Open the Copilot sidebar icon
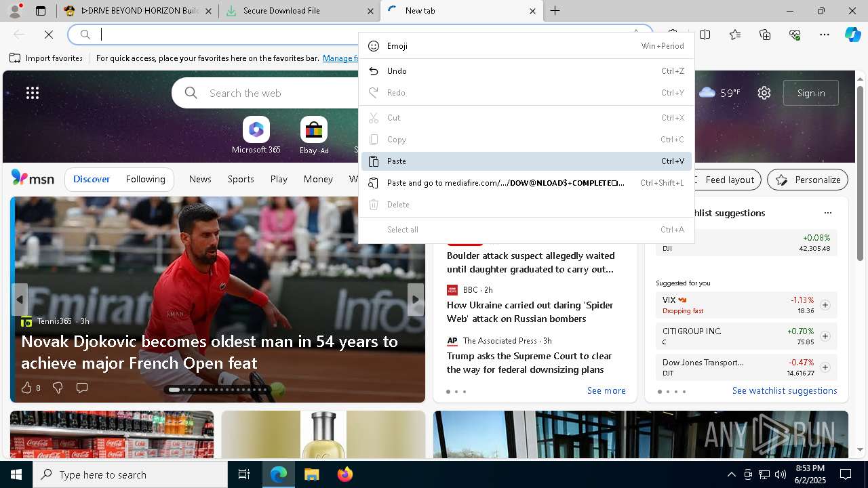 pyautogui.click(x=853, y=35)
